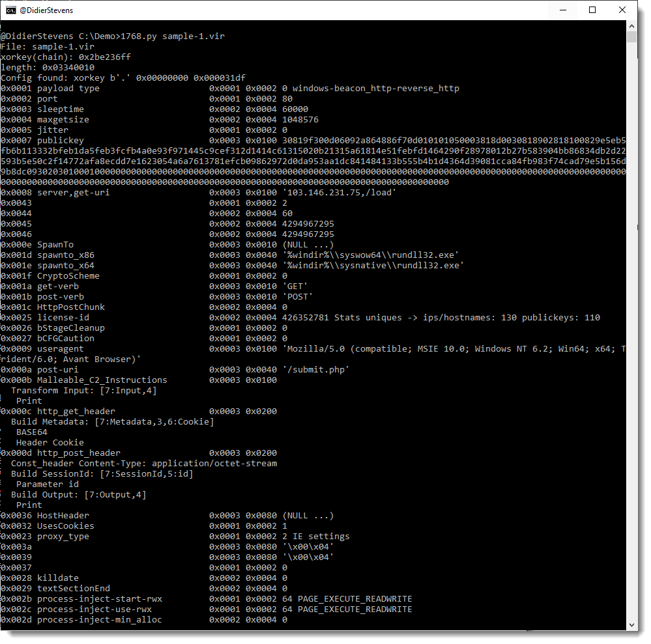Click the 'windows-beacon_http-reverse_http' payload value
The image size is (651, 644).
pos(375,89)
